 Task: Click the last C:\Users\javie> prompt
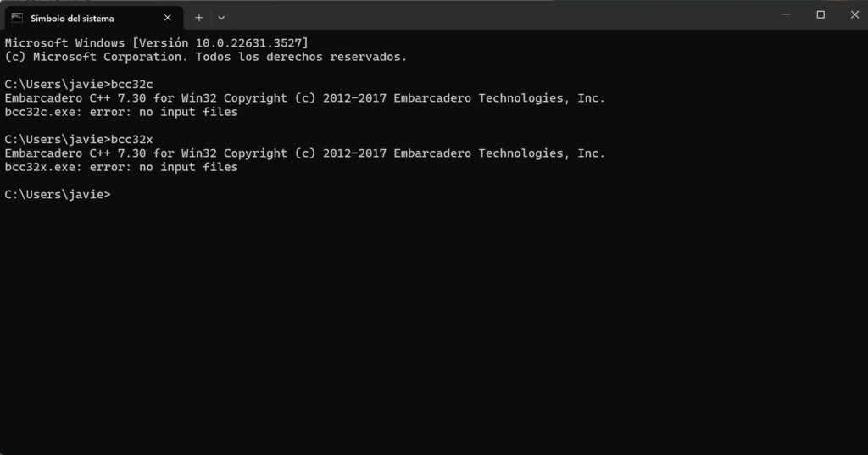[x=58, y=195]
